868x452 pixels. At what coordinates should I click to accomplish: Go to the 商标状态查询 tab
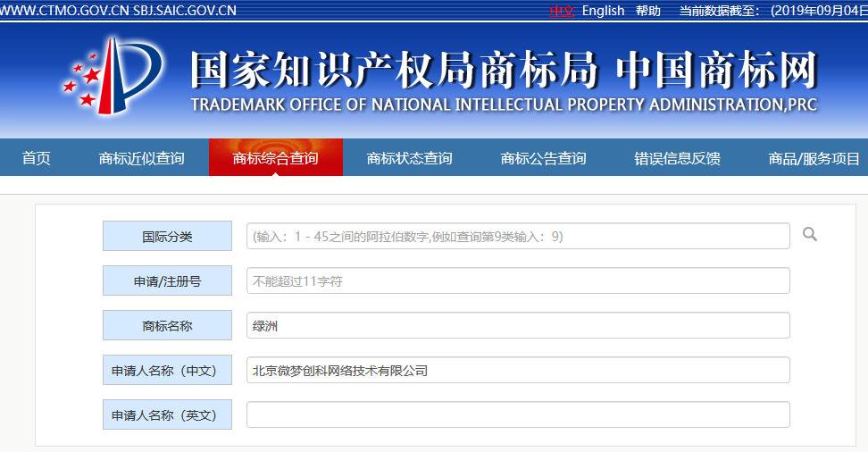[410, 158]
